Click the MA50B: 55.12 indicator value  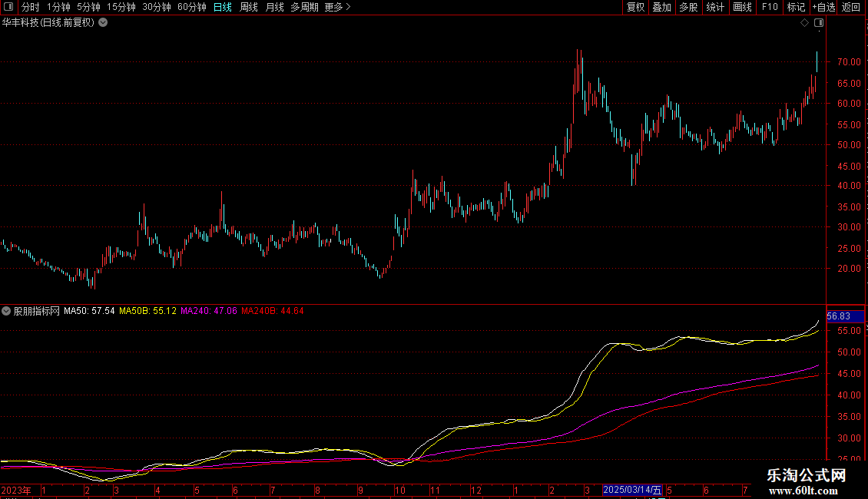tap(147, 311)
